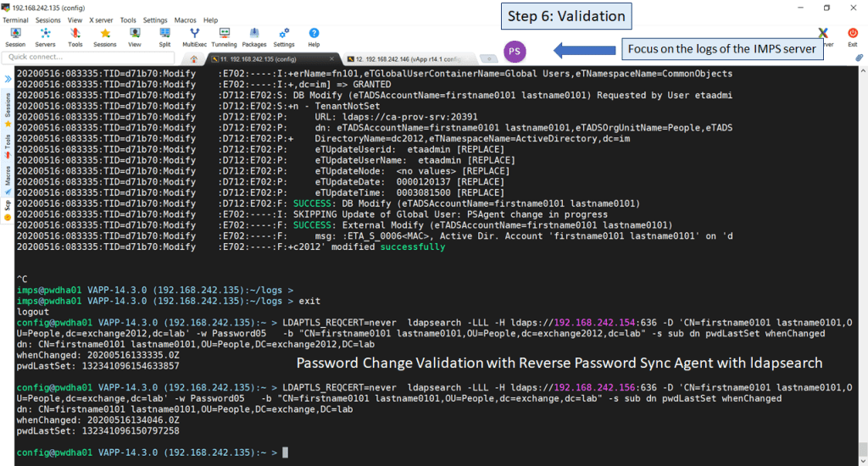Screen dimensions: 868x466
Task: Click the Tools icon in toolbar
Action: tap(75, 36)
